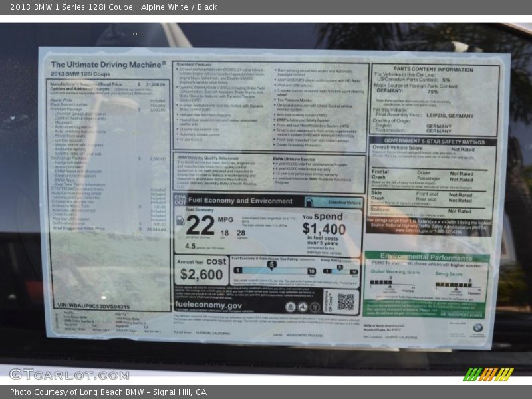Click the GTCARLOT.COM watermark logo
Image resolution: width=532 pixels, height=399 pixels.
(69, 374)
